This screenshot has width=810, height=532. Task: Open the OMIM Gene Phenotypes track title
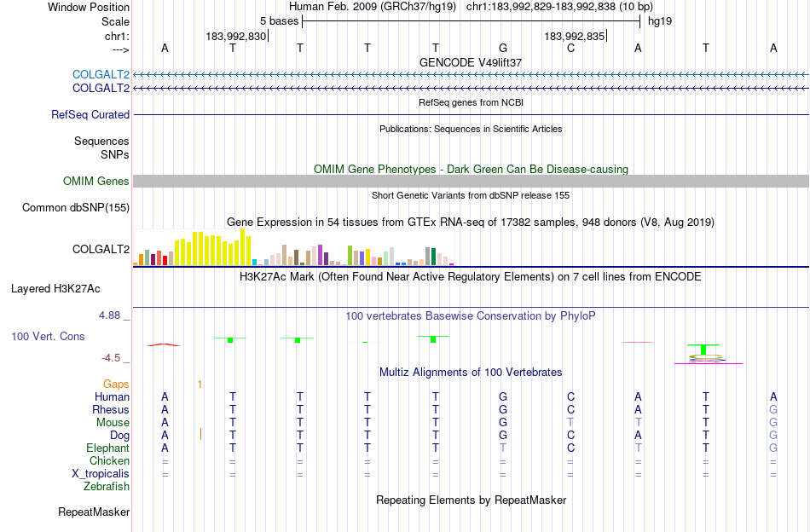471,169
